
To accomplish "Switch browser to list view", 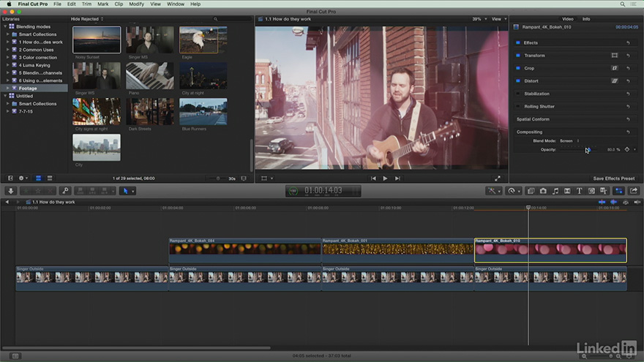I will 50,178.
